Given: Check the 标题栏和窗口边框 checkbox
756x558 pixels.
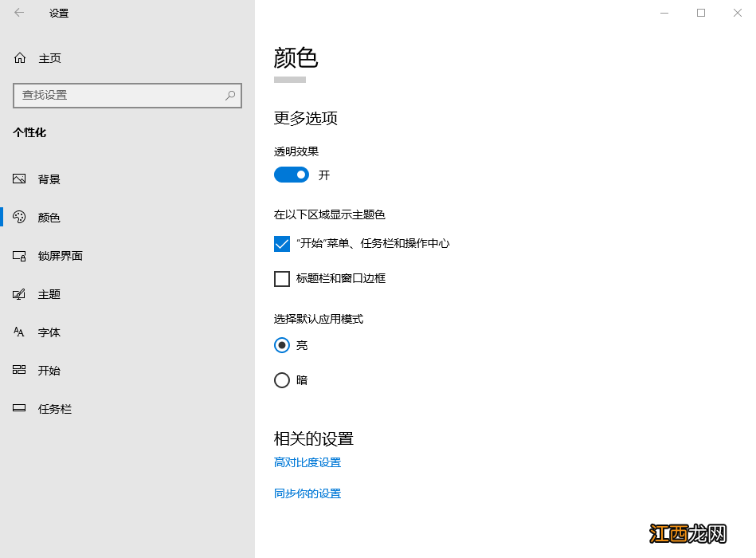Looking at the screenshot, I should 282,279.
